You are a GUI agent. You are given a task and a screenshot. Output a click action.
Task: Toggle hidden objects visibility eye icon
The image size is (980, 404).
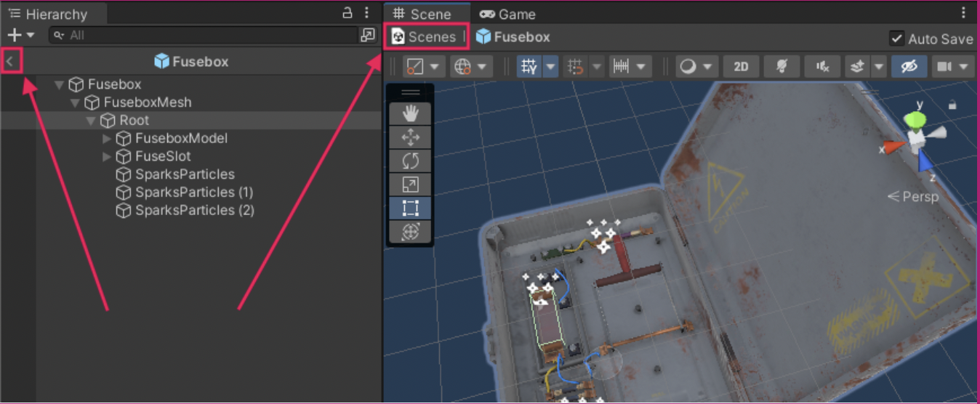point(909,67)
